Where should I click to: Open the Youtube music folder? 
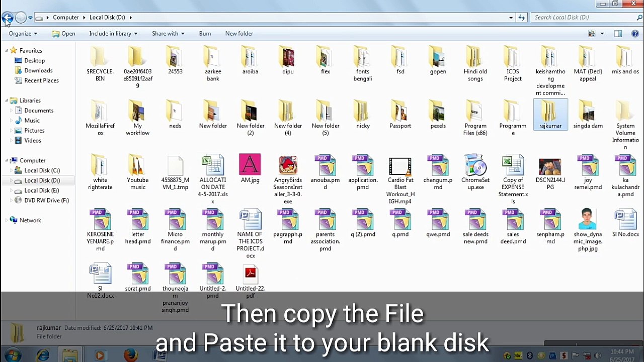click(137, 172)
